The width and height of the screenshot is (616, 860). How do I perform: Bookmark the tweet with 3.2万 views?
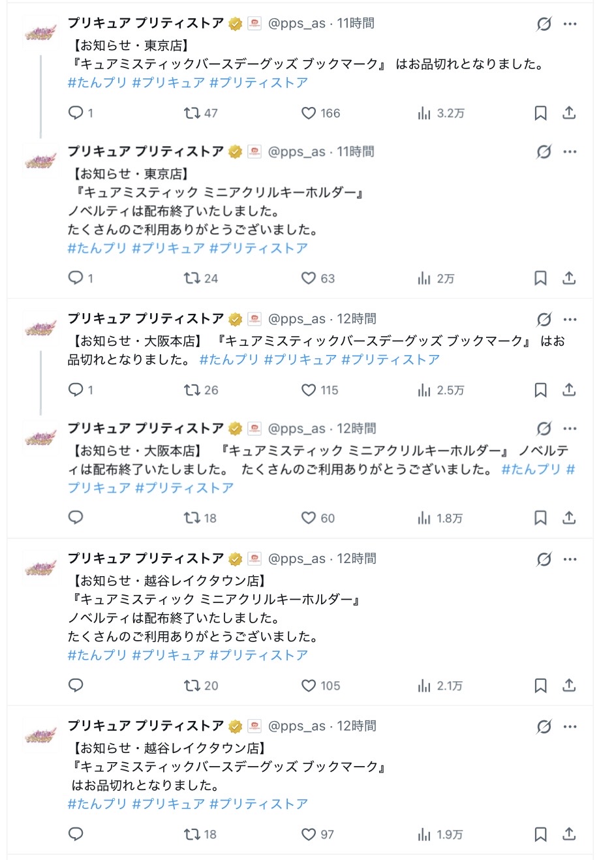[x=540, y=114]
